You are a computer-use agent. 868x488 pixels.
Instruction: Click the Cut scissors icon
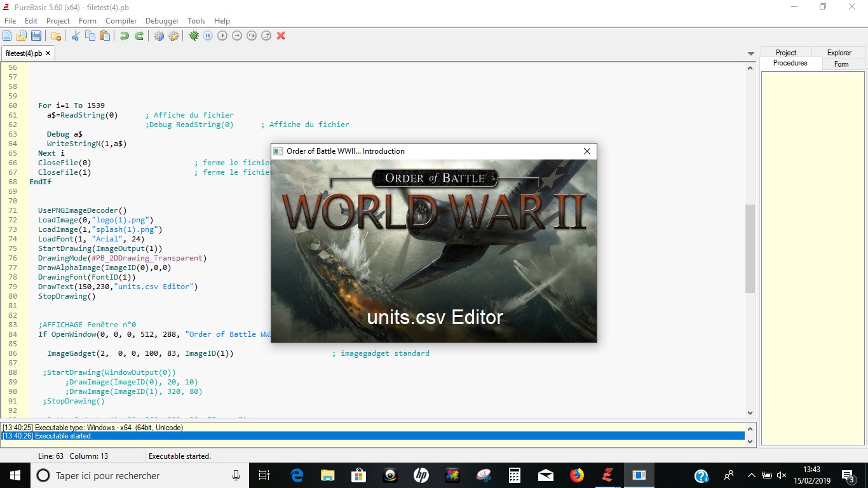pos(75,36)
